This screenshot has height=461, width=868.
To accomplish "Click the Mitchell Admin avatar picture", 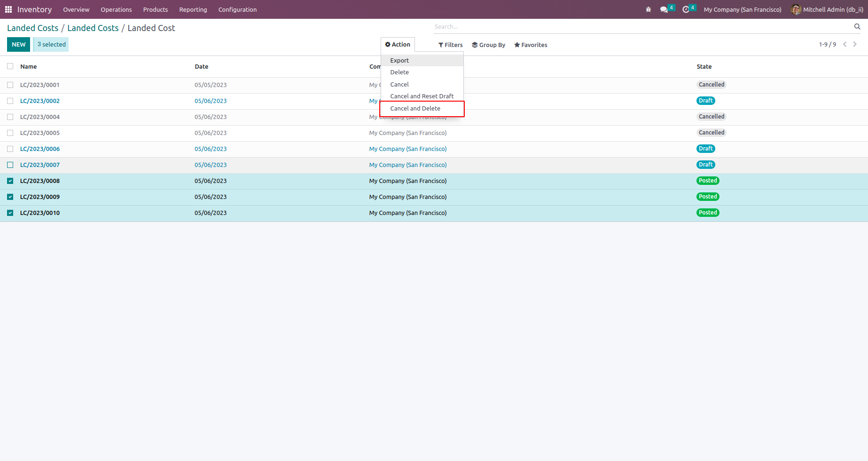I will (796, 9).
